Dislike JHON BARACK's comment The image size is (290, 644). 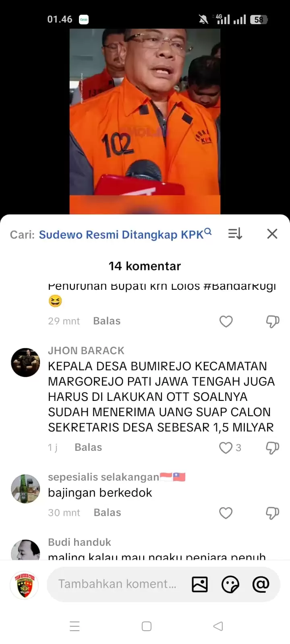272,448
